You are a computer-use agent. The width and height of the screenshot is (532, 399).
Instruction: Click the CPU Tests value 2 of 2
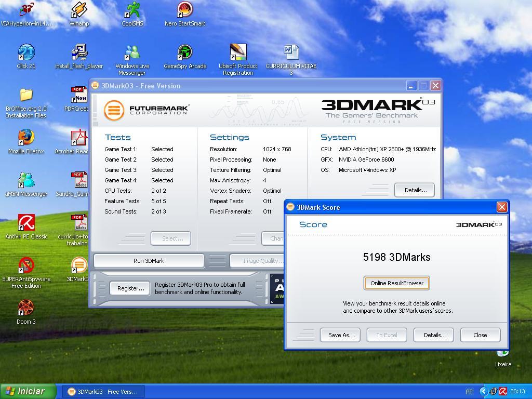(x=159, y=191)
